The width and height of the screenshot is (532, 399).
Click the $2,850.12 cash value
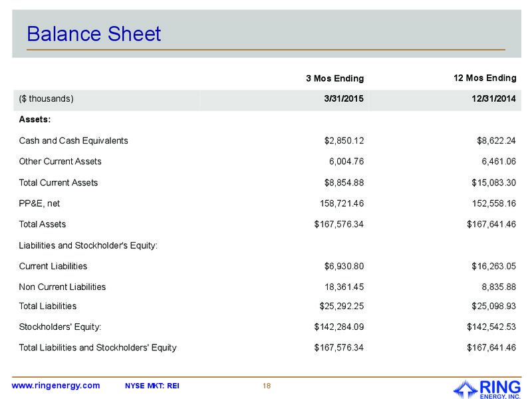(344, 141)
